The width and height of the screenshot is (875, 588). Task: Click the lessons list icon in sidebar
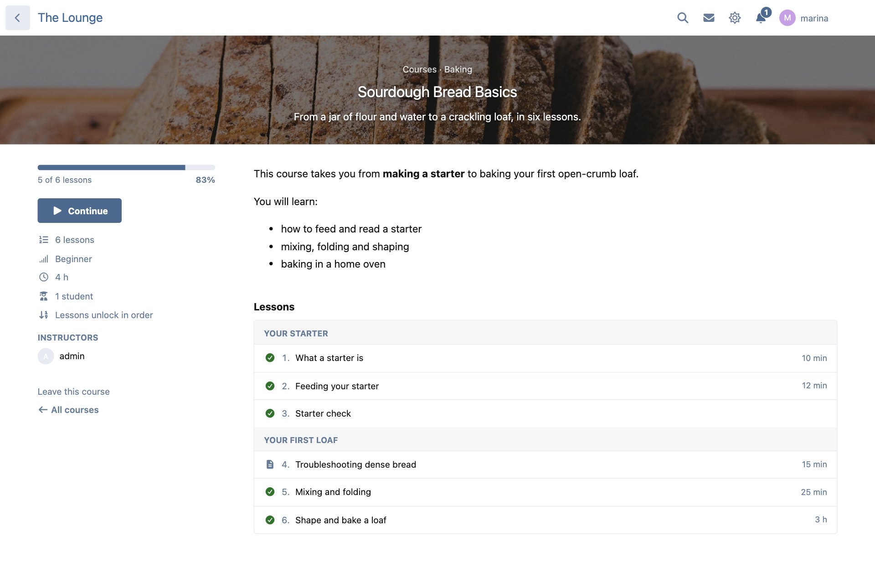(44, 240)
